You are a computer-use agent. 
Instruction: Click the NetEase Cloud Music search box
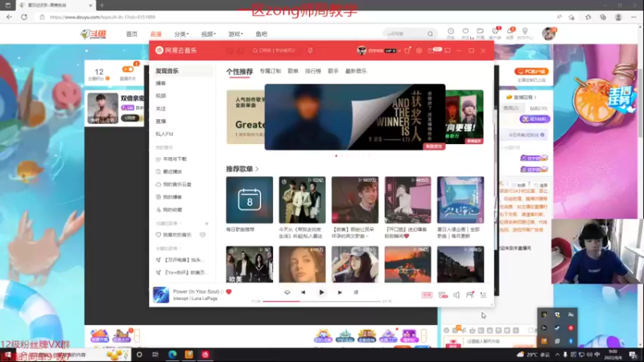(275, 51)
